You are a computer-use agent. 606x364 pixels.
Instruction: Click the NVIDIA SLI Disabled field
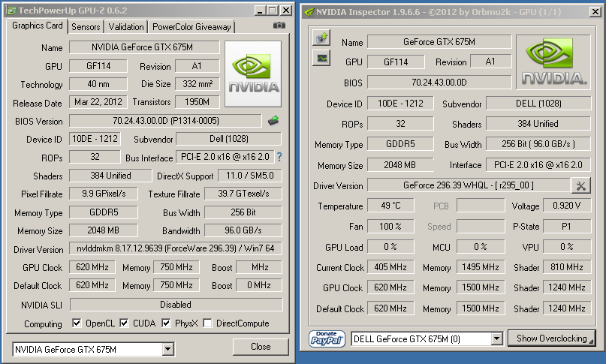point(176,305)
